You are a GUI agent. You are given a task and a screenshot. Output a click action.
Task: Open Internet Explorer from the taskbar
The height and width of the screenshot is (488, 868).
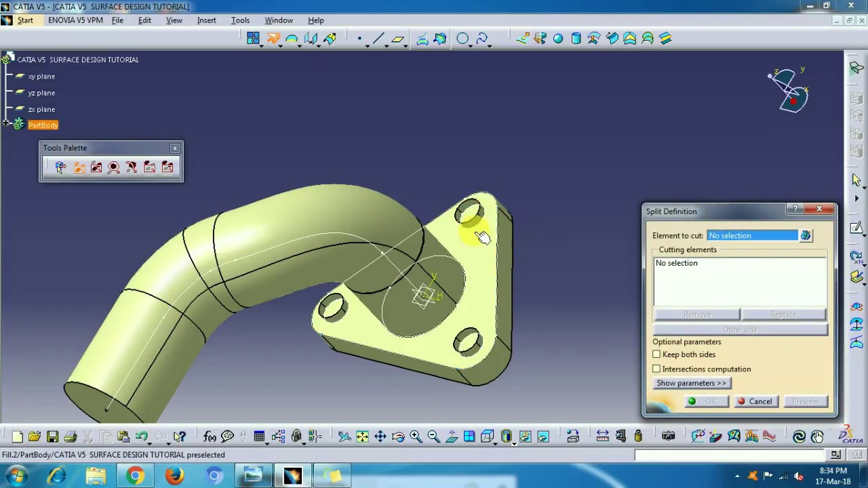tap(56, 476)
